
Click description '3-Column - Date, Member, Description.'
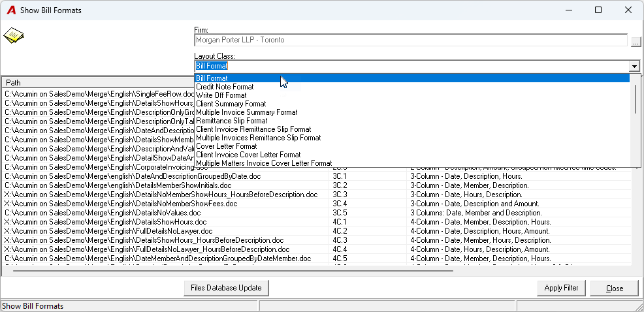[x=469, y=185]
